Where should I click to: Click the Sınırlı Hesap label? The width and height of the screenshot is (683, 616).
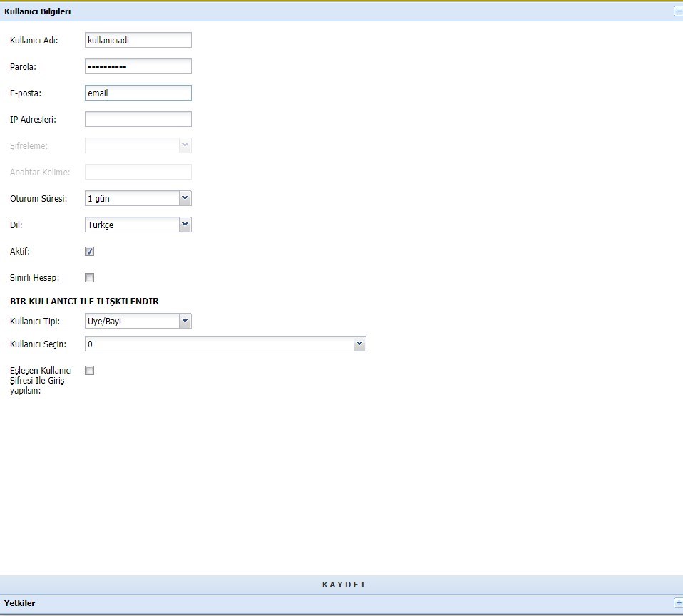coord(34,278)
